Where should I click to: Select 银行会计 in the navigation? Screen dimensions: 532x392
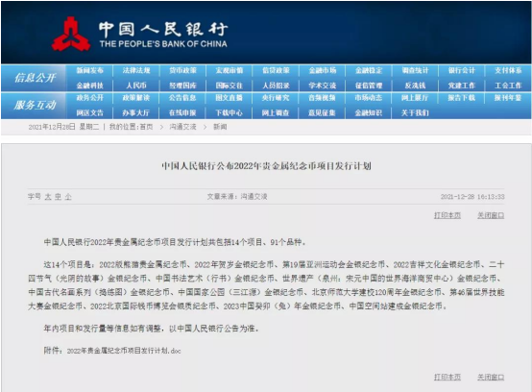tap(462, 70)
